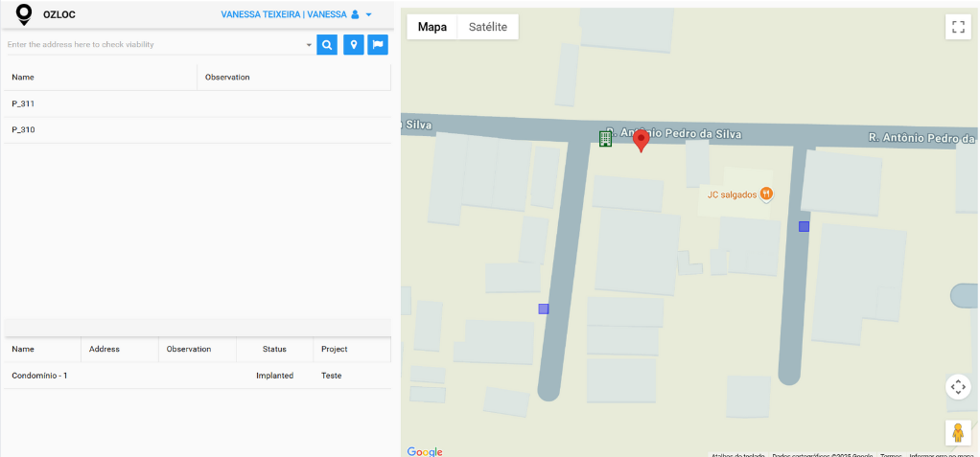Click the blue flag button
The height and width of the screenshot is (457, 980).
click(378, 45)
